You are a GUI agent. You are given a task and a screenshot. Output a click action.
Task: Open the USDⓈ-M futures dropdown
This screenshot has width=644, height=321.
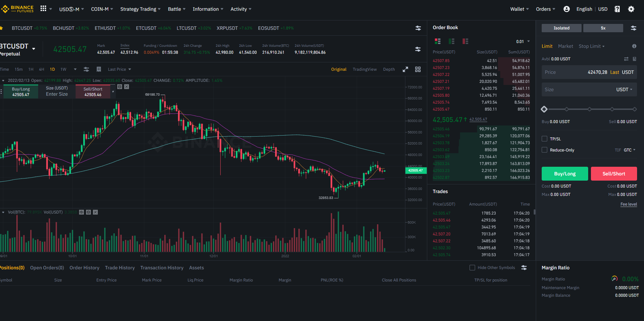tap(71, 9)
